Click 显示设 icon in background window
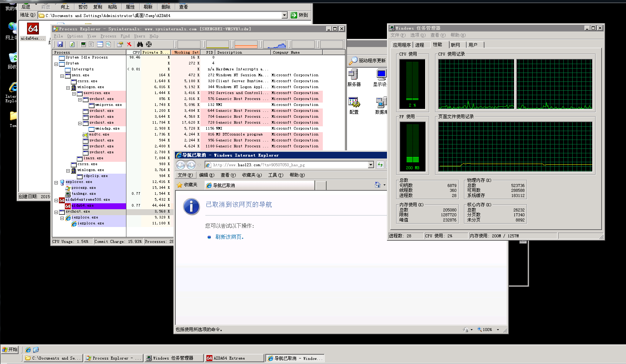This screenshot has width=626, height=364. 380,78
